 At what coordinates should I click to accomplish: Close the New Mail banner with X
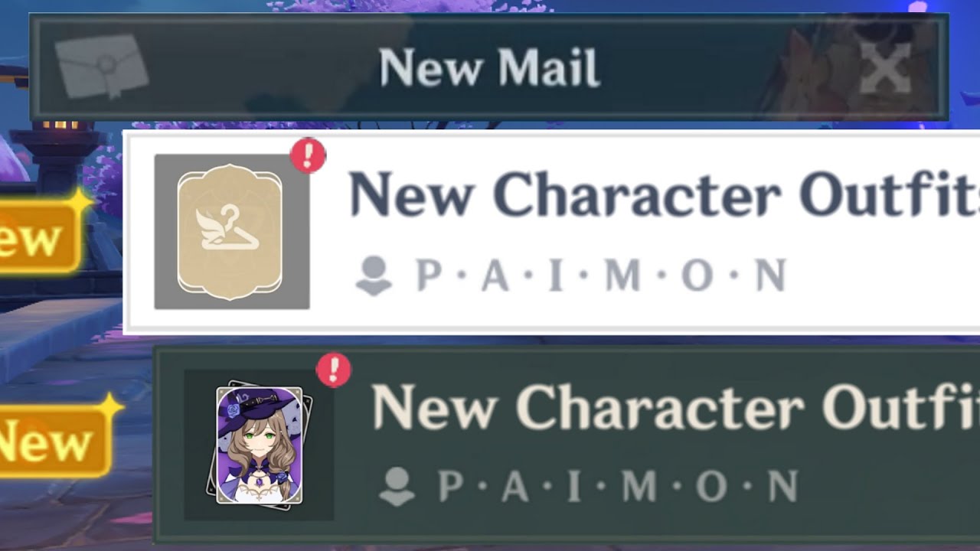pyautogui.click(x=884, y=67)
